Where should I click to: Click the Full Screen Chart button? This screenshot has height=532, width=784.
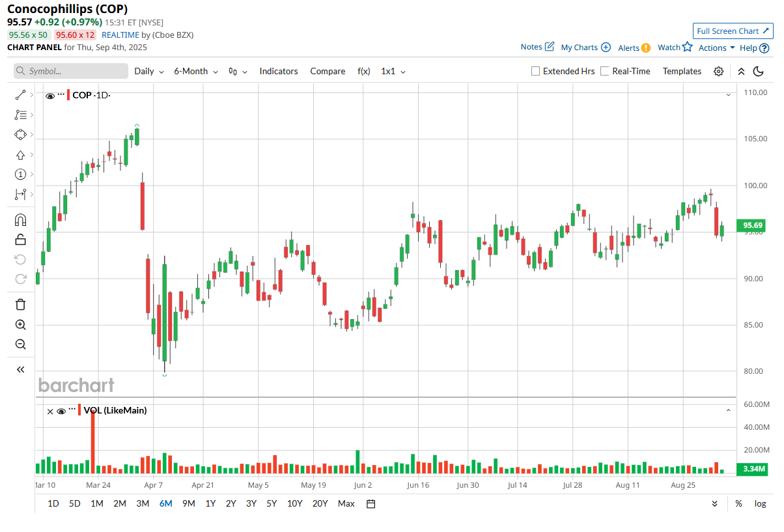pos(733,31)
